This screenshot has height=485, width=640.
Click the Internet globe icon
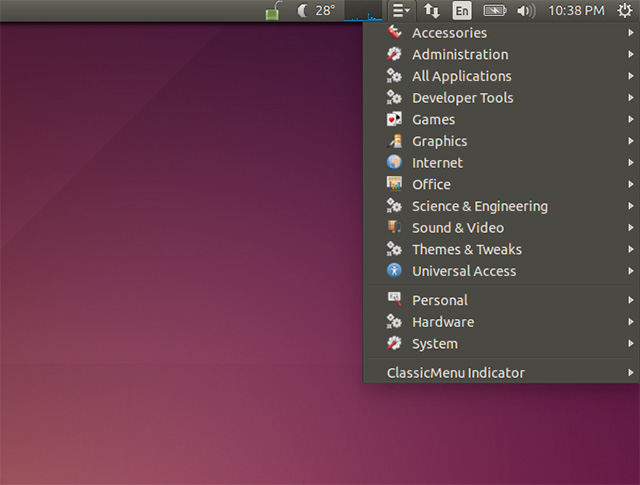pos(394,163)
